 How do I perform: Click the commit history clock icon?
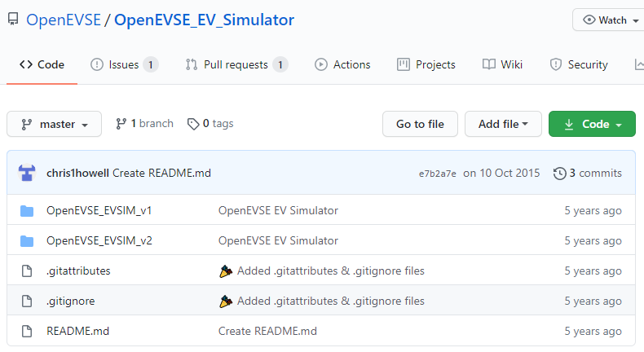point(559,174)
